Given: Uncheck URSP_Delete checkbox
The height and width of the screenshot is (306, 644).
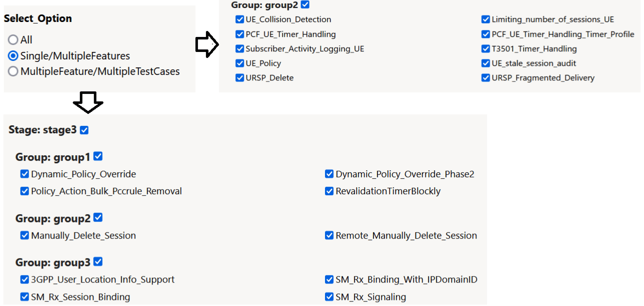Looking at the screenshot, I should tap(239, 78).
